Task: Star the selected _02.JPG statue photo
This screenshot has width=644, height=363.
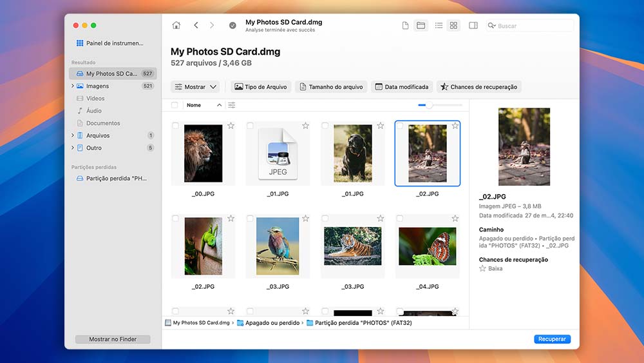Action: coord(455,126)
